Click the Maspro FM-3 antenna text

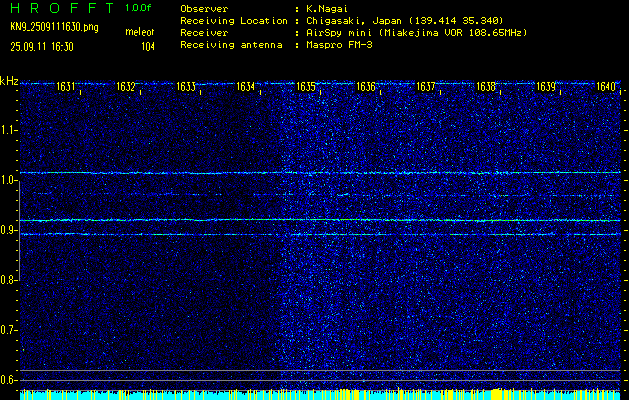(x=339, y=45)
